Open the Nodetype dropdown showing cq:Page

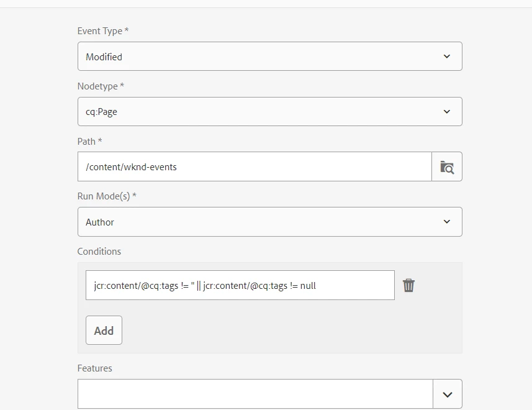pos(261,112)
